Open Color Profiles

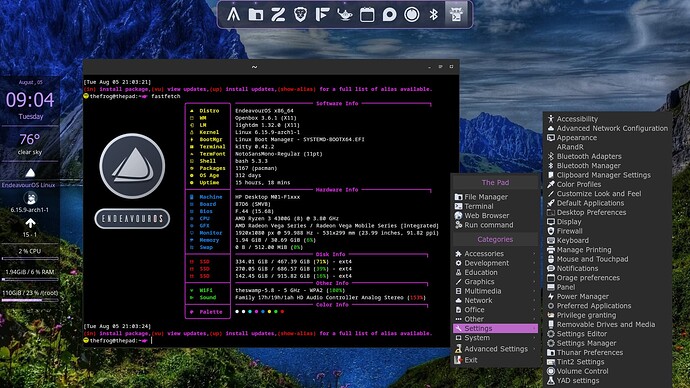point(607,184)
